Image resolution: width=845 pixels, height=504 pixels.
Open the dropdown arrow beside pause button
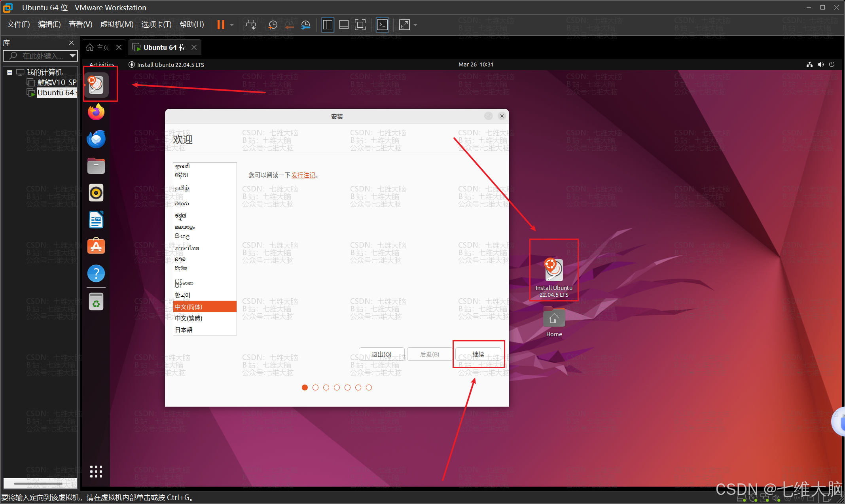click(x=232, y=25)
